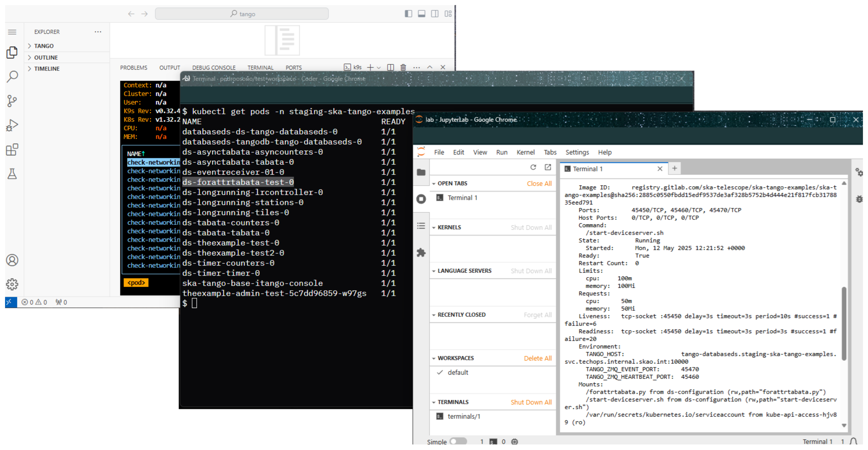Toggle Simple interface mode switch
The height and width of the screenshot is (450, 868).
coord(458,441)
